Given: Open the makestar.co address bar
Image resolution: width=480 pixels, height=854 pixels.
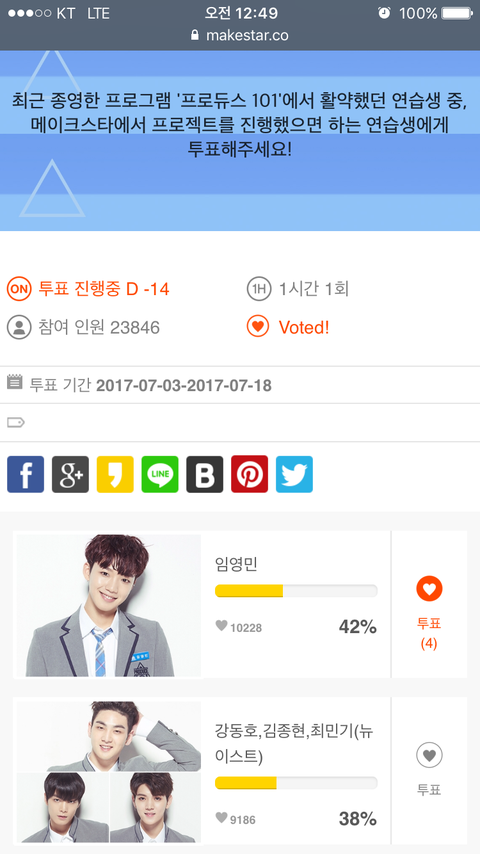Looking at the screenshot, I should tap(240, 35).
